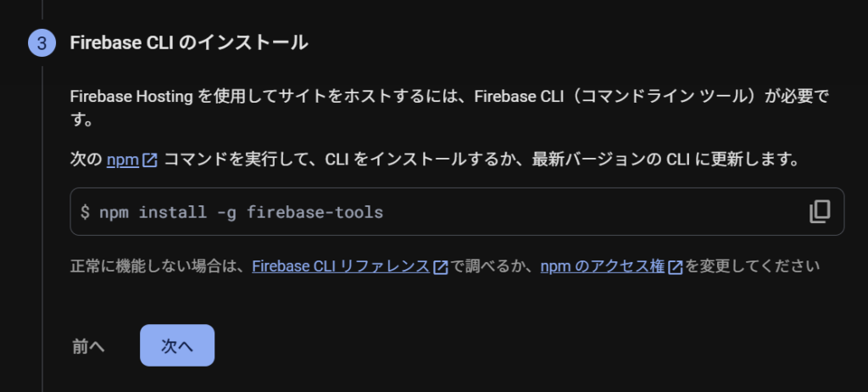This screenshot has width=868, height=392.
Task: Click the vertical stepper line below step 3
Action: pyautogui.click(x=42, y=212)
